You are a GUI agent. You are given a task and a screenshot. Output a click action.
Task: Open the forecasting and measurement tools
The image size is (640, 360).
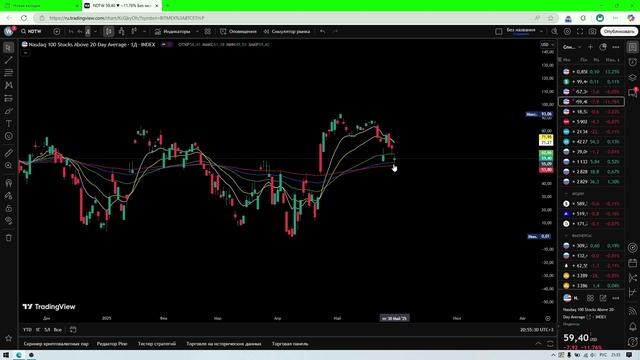(8, 98)
